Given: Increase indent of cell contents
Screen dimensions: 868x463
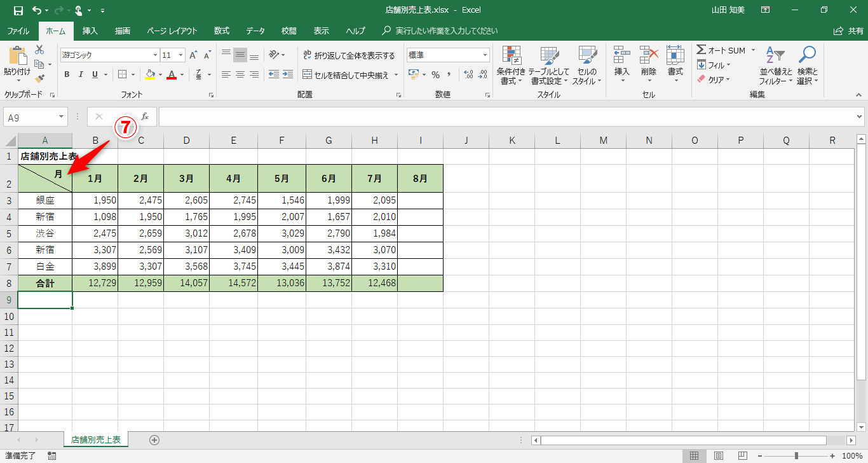Looking at the screenshot, I should coord(288,74).
